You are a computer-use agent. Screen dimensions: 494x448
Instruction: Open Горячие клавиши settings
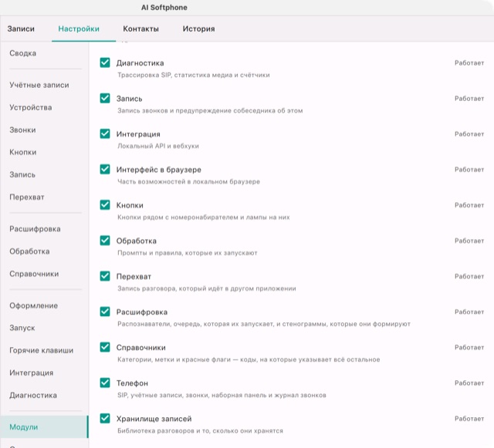coord(41,350)
